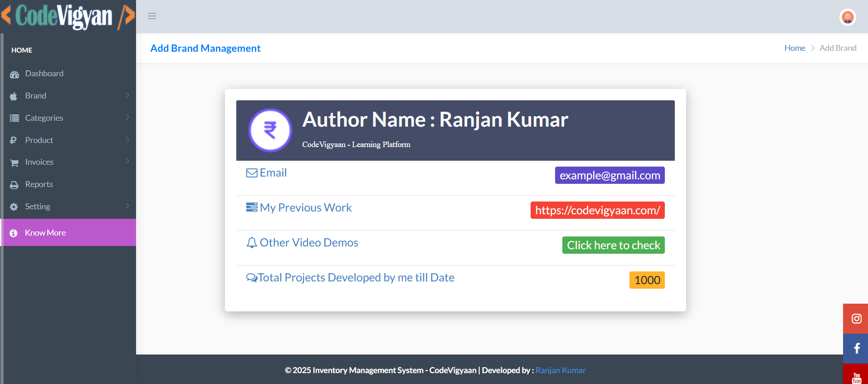Click the CodeVigyan logo
The width and height of the screenshot is (868, 384).
[68, 16]
